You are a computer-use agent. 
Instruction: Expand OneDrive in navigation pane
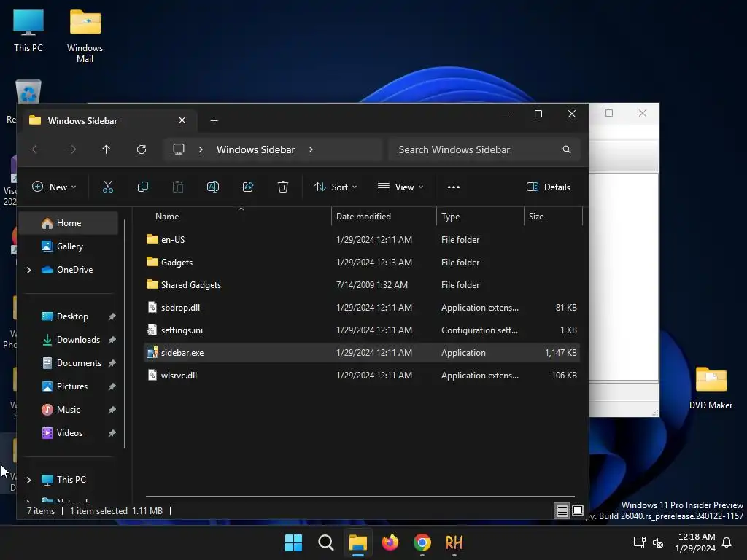[x=28, y=270]
